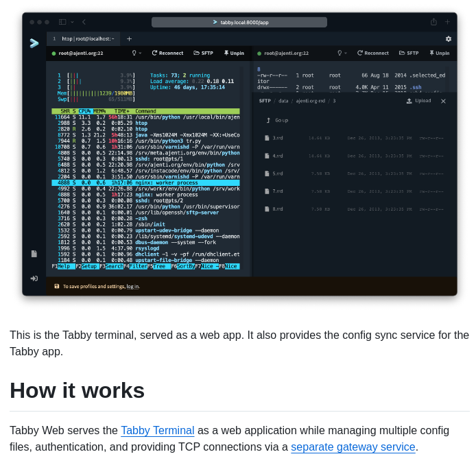The image size is (476, 463).
Task: Click Unpin in the left pane toolbar
Action: point(234,53)
